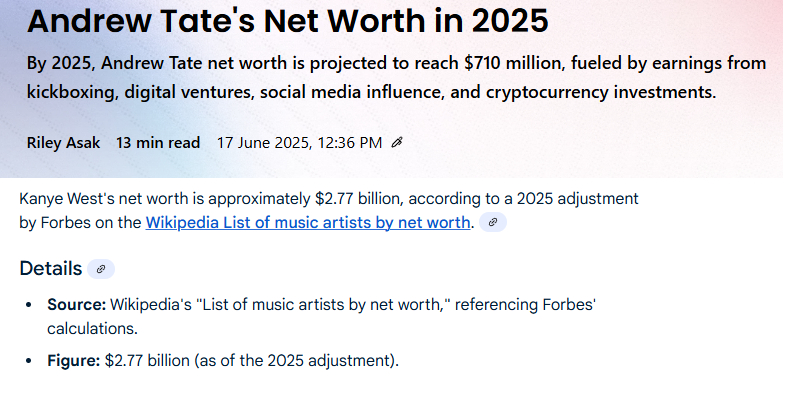788x412 pixels.
Task: Click the link chip after the Wikipedia link
Action: [x=493, y=223]
